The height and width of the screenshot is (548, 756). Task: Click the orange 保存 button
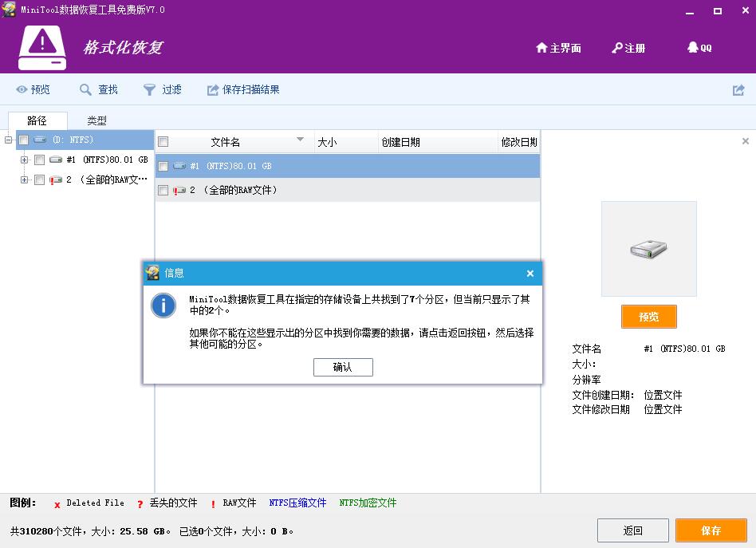(x=711, y=530)
